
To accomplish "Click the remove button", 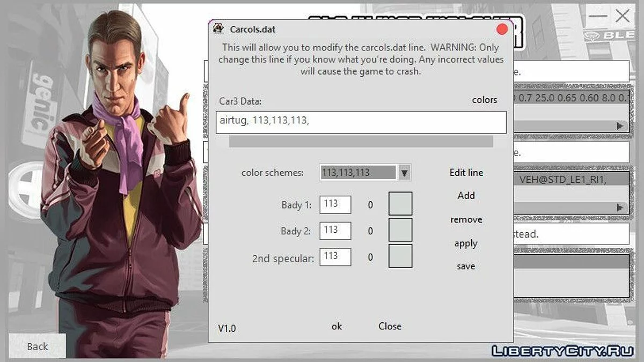I will [466, 220].
